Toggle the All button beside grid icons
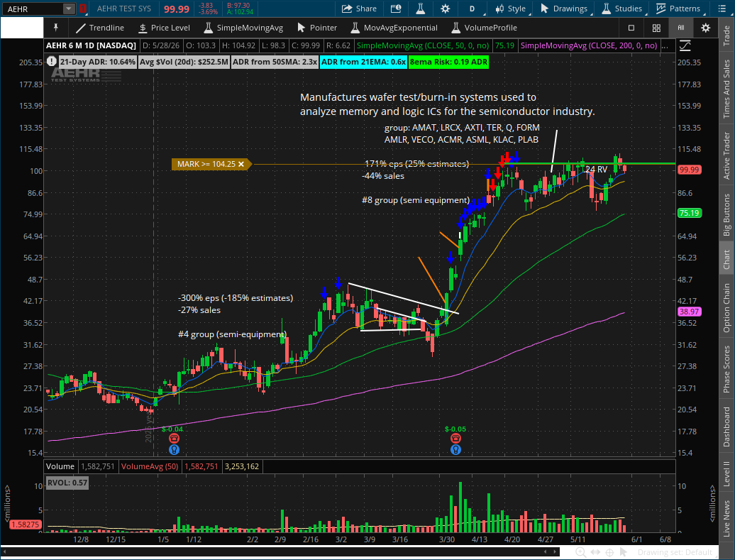The height and width of the screenshot is (560, 735). 680,28
